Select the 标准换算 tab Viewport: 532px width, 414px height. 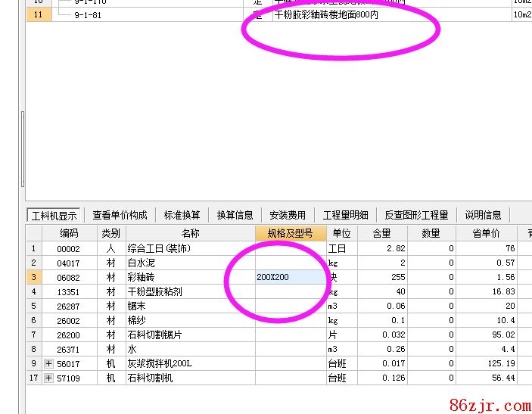(x=182, y=215)
